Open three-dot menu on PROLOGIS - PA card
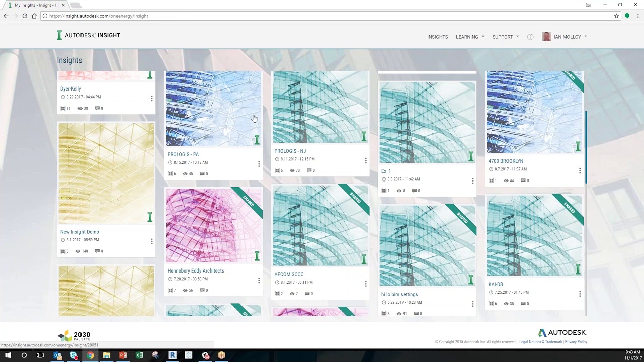 (x=259, y=164)
